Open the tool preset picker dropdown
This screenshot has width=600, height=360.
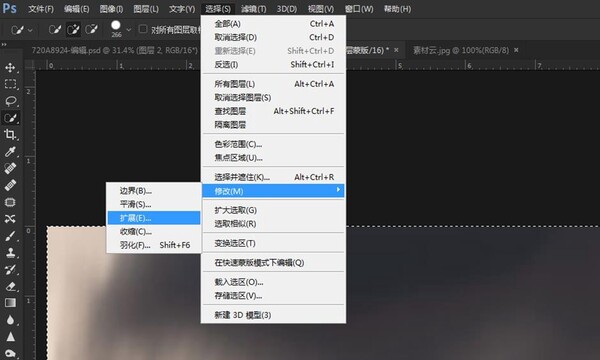pos(21,29)
